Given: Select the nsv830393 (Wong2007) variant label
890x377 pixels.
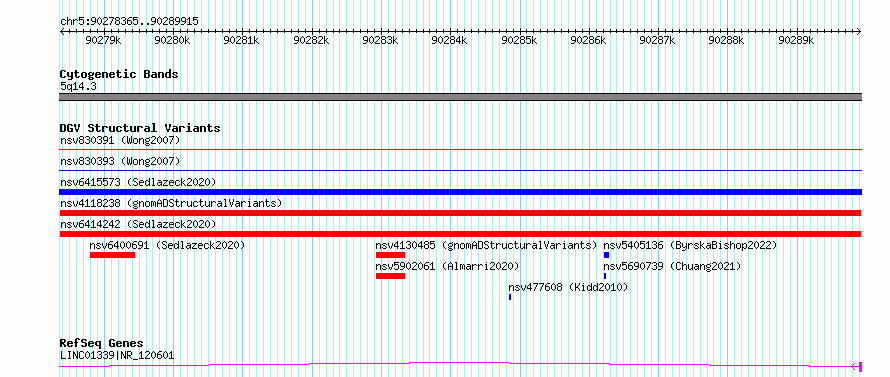Looking at the screenshot, I should click(x=120, y=161).
